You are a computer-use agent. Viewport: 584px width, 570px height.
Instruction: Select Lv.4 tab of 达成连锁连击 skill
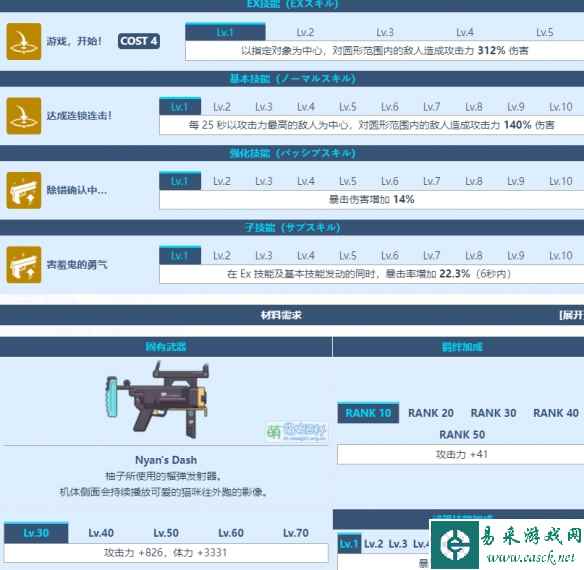tap(306, 107)
